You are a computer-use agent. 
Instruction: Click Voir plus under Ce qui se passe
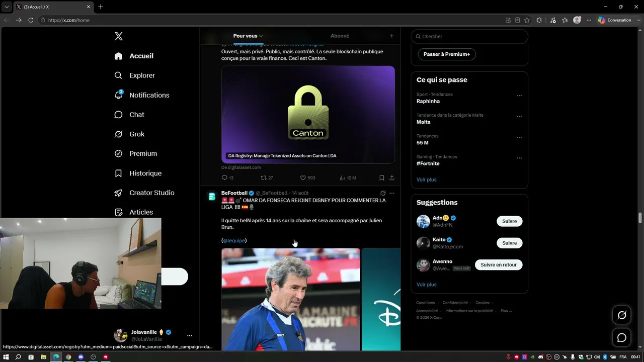click(x=427, y=179)
